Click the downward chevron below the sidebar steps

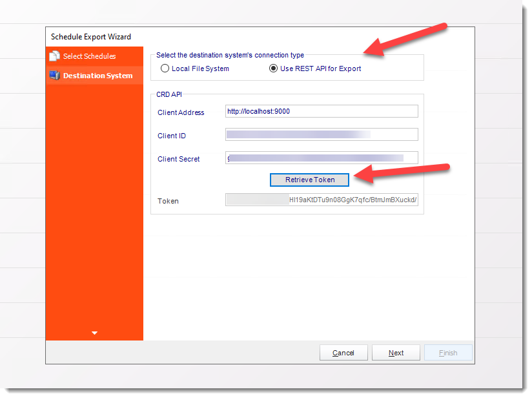(x=94, y=332)
